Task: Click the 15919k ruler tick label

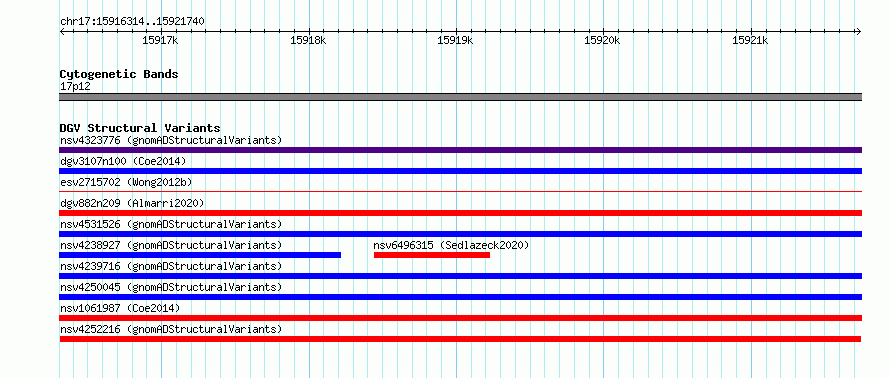Action: point(455,40)
